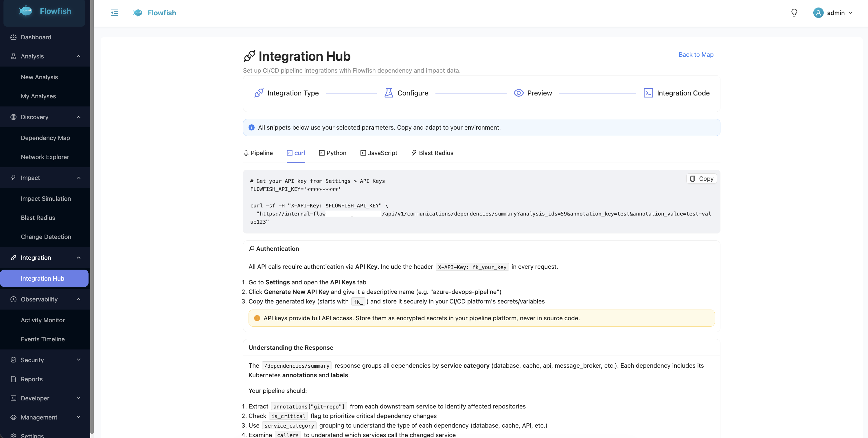Open Events Timeline page

(x=43, y=339)
